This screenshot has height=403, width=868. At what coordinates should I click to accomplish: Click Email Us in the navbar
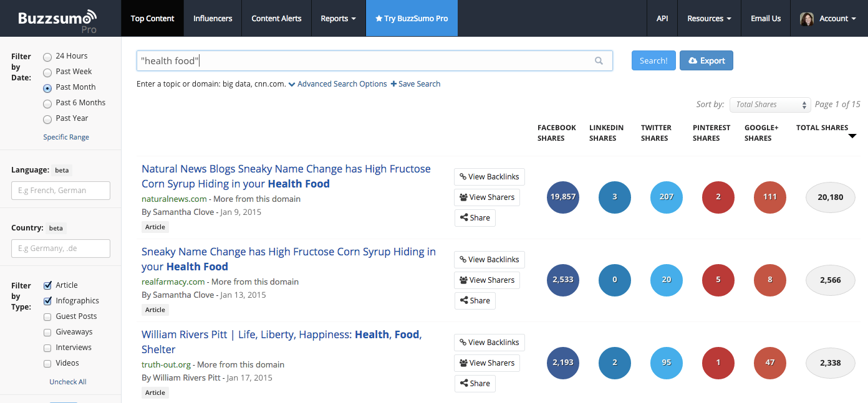(766, 19)
